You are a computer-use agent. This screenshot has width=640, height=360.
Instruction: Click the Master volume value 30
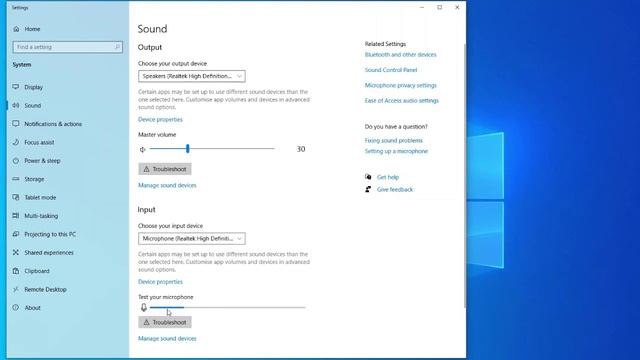(301, 149)
